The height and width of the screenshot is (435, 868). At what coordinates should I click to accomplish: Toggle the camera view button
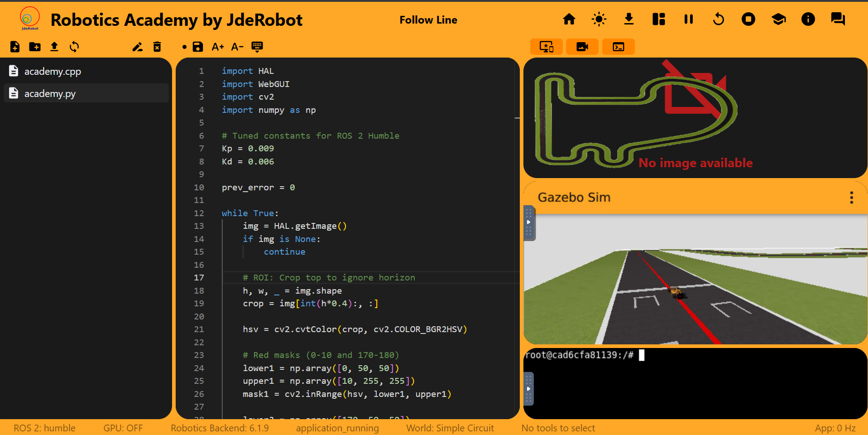[582, 47]
